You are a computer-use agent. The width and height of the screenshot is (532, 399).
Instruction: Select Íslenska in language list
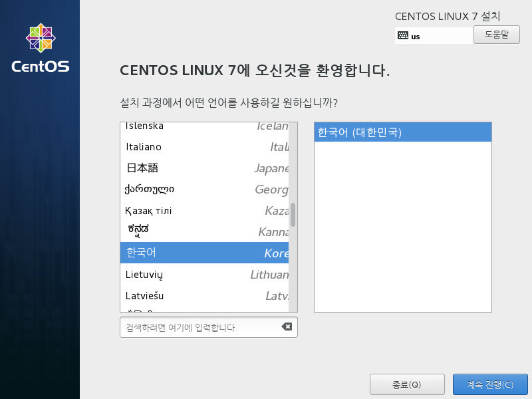pos(205,126)
